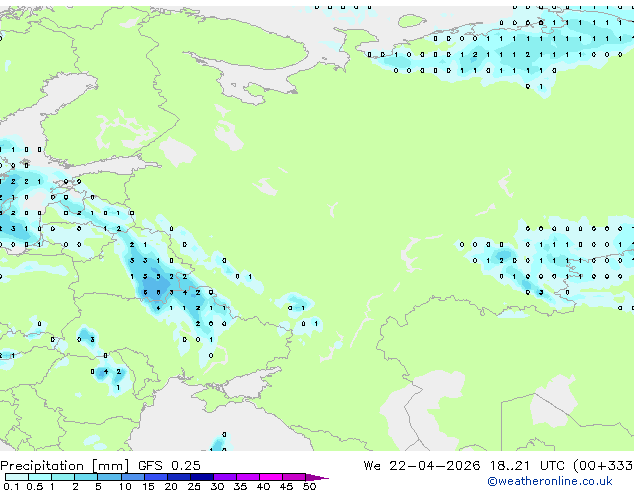This screenshot has width=634, height=490.
Task: Open the weatheronline.co.uk copyright link
Action: point(549,481)
